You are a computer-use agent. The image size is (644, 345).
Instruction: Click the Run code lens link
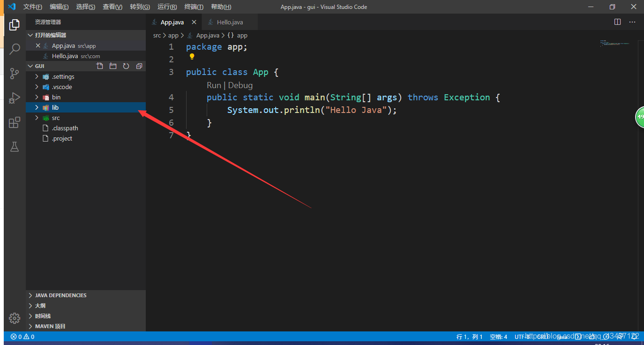point(214,85)
